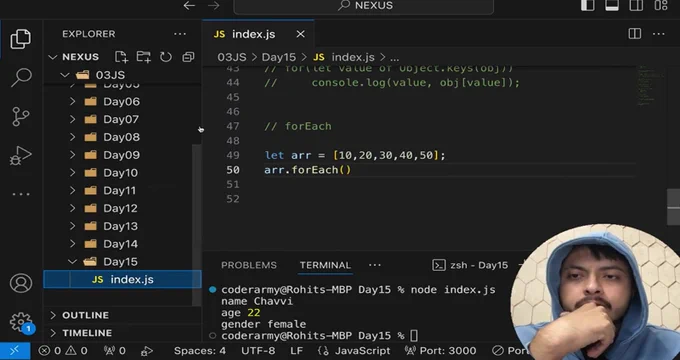
Task: Select JavaScript language mode
Action: [x=354, y=350]
